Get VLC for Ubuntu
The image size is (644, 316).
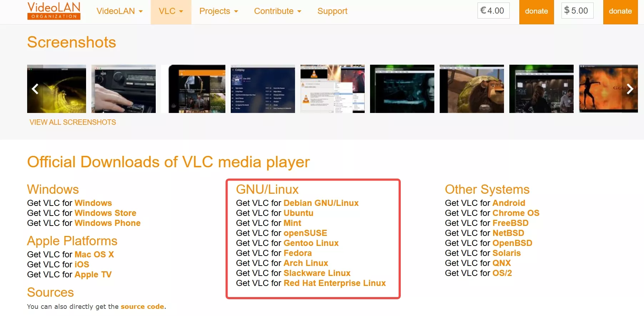(299, 213)
